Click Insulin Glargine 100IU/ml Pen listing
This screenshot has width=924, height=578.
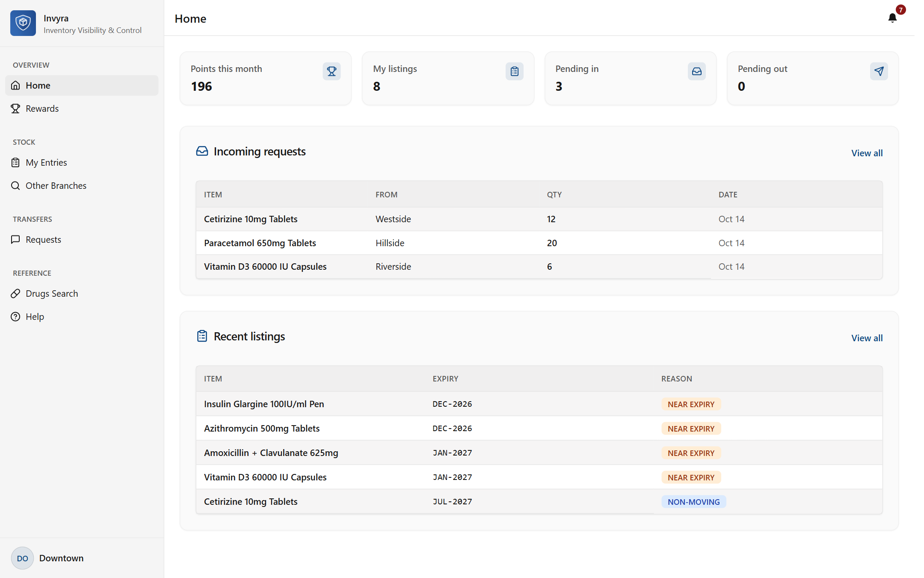(x=539, y=404)
